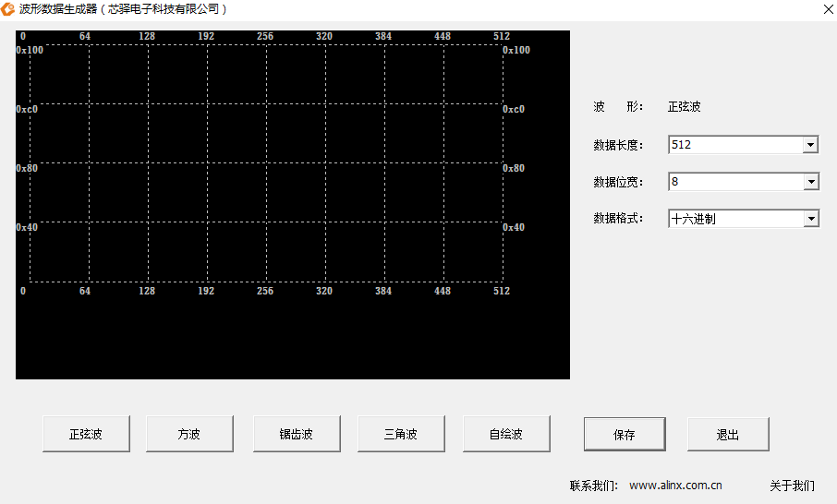Open the www.alinx.com.cn website link
This screenshot has width=837, height=504.
(x=675, y=486)
